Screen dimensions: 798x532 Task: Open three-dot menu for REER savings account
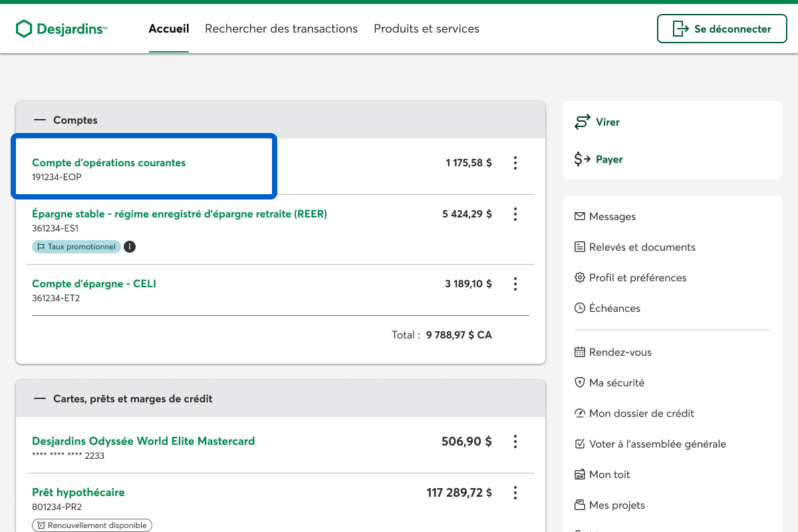[x=515, y=214]
